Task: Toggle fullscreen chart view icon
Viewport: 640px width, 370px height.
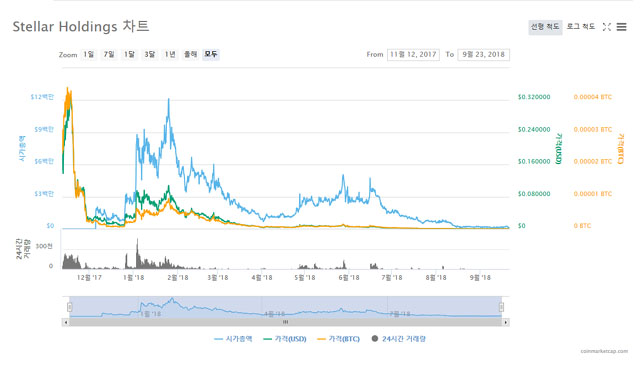Action: tap(607, 27)
